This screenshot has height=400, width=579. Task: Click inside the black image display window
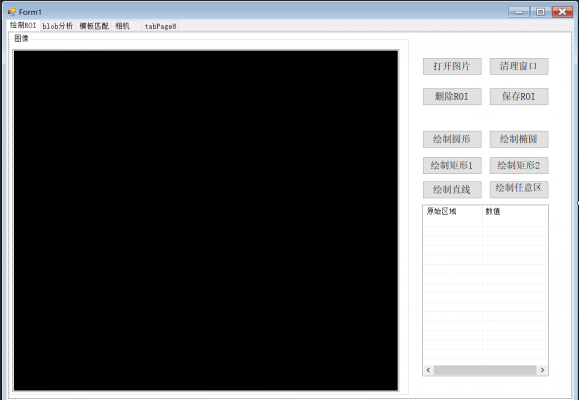coord(206,220)
